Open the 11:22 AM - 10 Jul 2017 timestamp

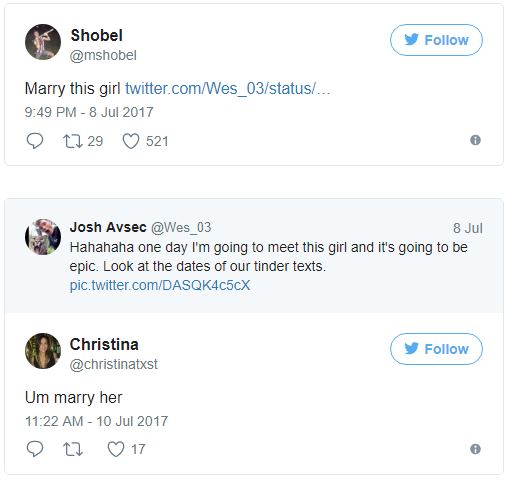click(96, 421)
